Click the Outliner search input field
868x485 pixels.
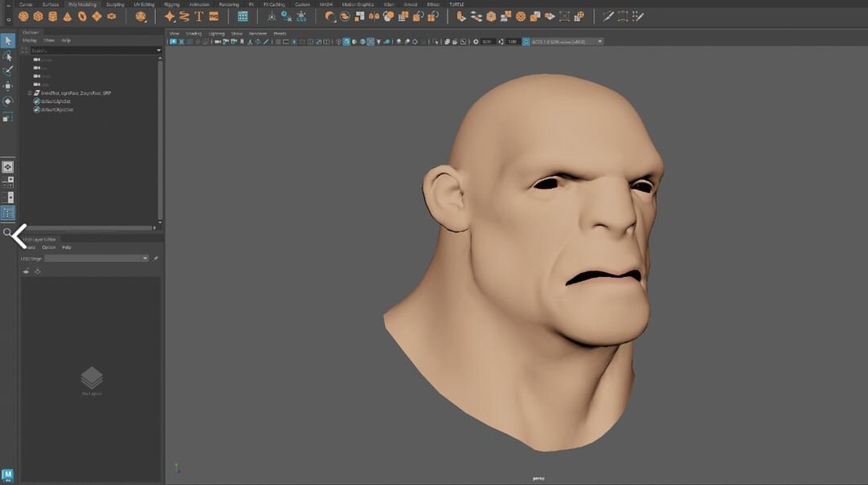click(88, 50)
